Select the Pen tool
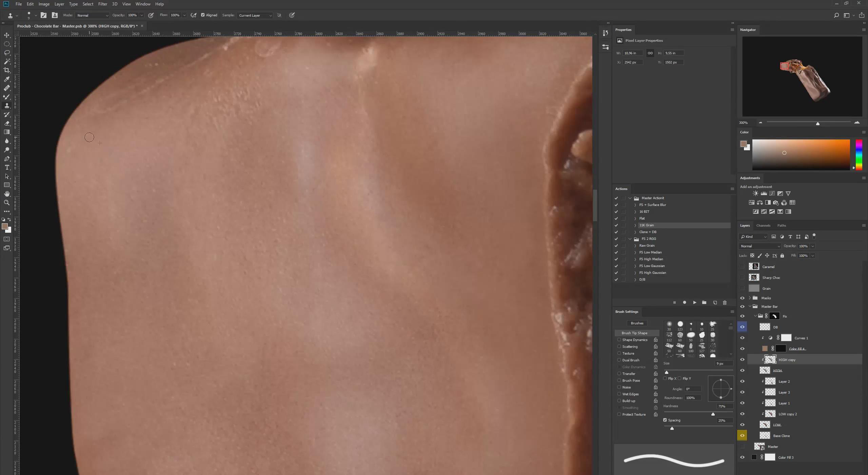Viewport: 868px width, 475px height. [x=7, y=159]
